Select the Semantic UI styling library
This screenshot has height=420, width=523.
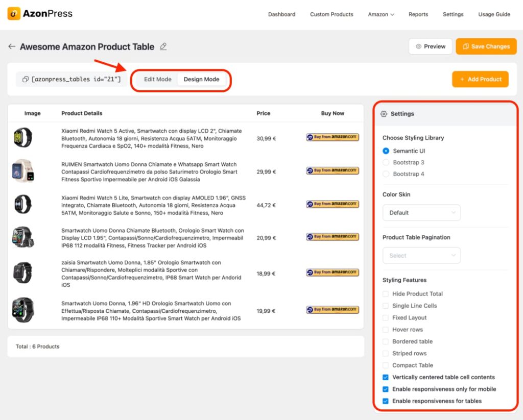(x=386, y=151)
